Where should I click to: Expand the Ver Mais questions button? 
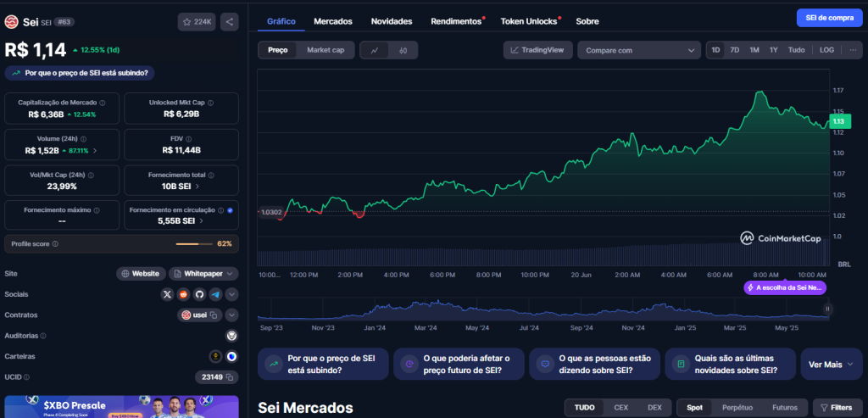coord(832,365)
